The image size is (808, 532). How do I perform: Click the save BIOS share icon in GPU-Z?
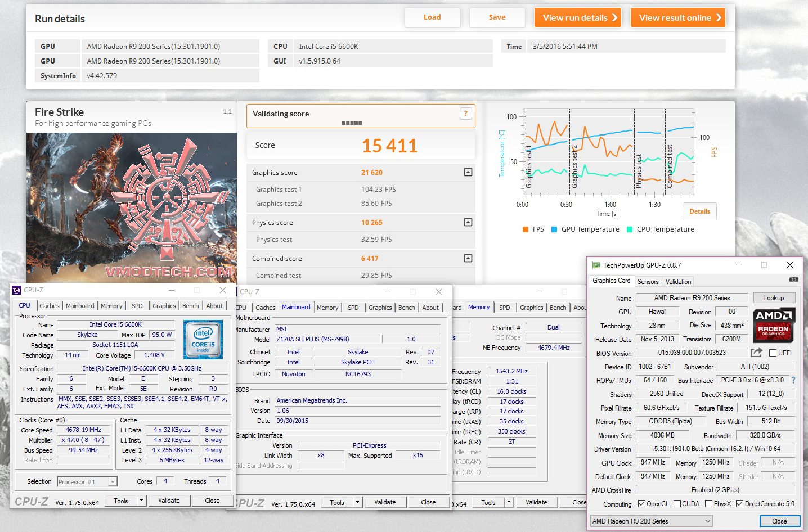(756, 353)
